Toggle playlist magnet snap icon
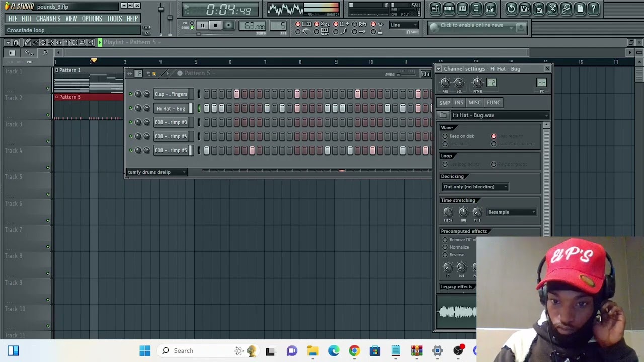Viewport: 644px width, 362px height. click(16, 43)
